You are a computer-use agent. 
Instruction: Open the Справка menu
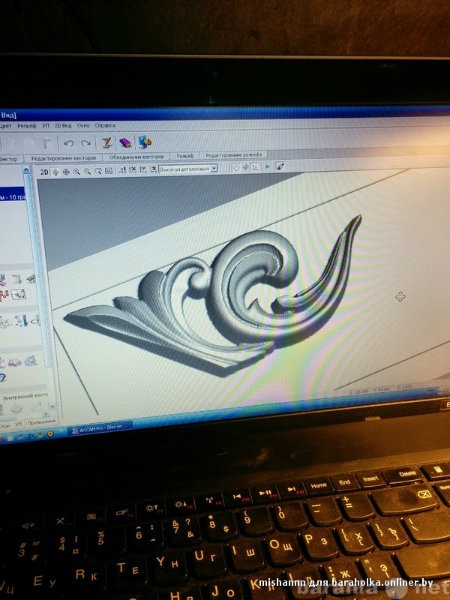point(105,125)
